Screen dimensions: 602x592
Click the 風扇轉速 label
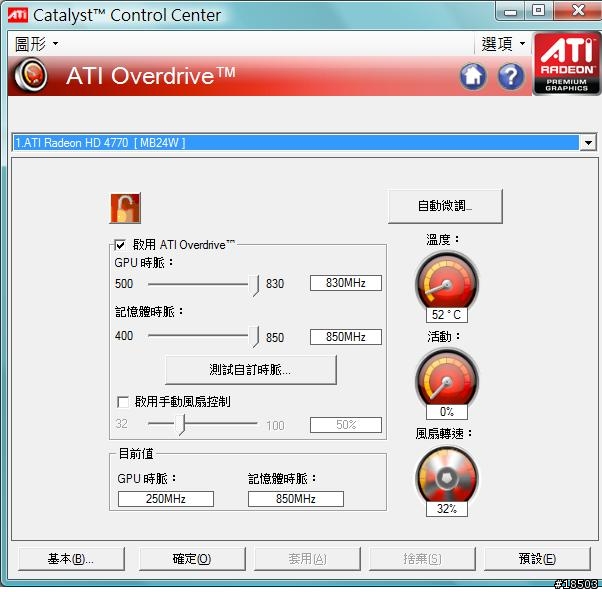(x=443, y=434)
